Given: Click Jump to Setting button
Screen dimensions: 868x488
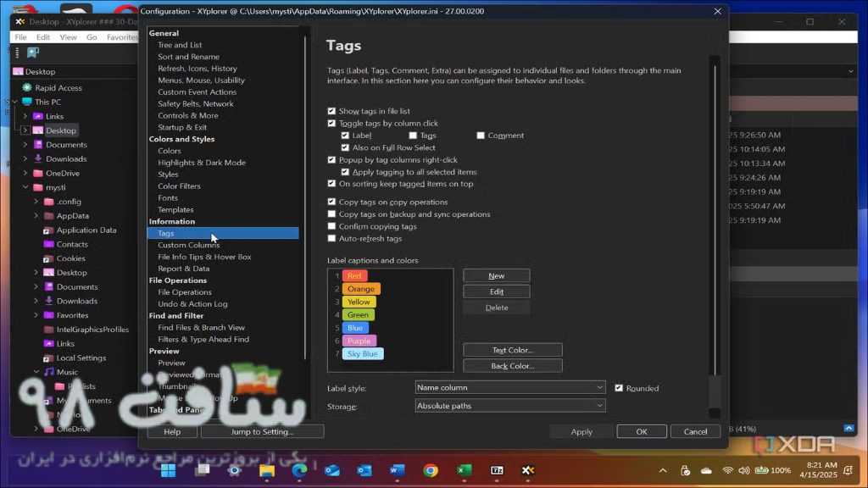Looking at the screenshot, I should (x=263, y=431).
